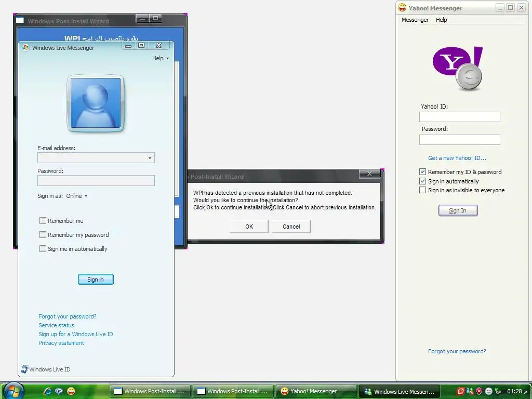Expand the E-mail address combo box arrow
The width and height of the screenshot is (532, 399).
[150, 158]
